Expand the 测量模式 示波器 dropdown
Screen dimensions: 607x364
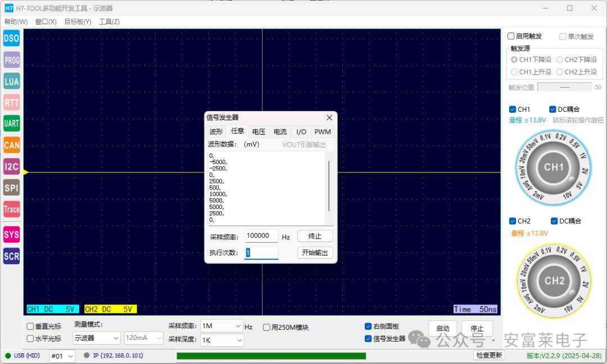96,338
